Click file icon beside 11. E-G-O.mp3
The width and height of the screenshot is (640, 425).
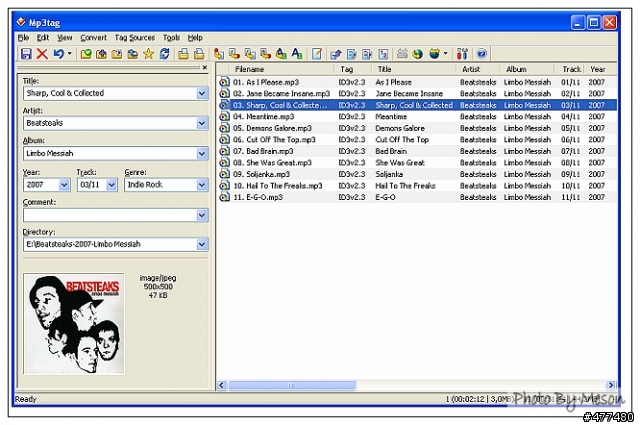pos(224,197)
